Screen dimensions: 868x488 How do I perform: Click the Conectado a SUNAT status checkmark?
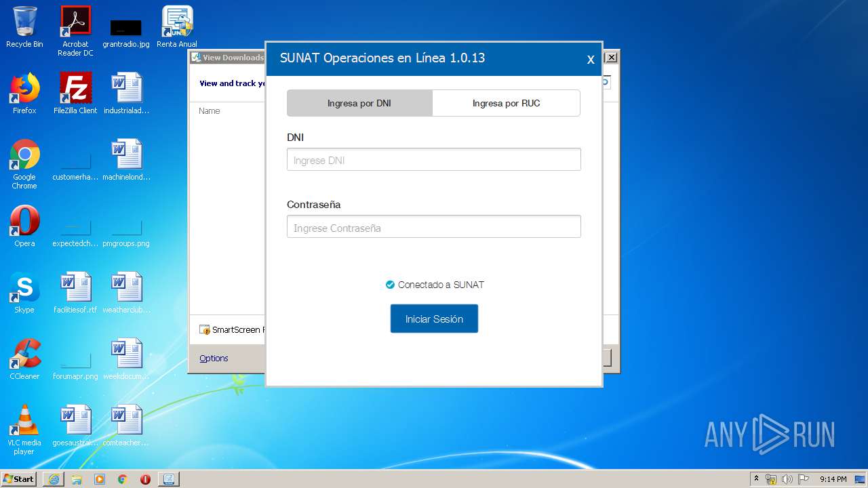pos(390,285)
